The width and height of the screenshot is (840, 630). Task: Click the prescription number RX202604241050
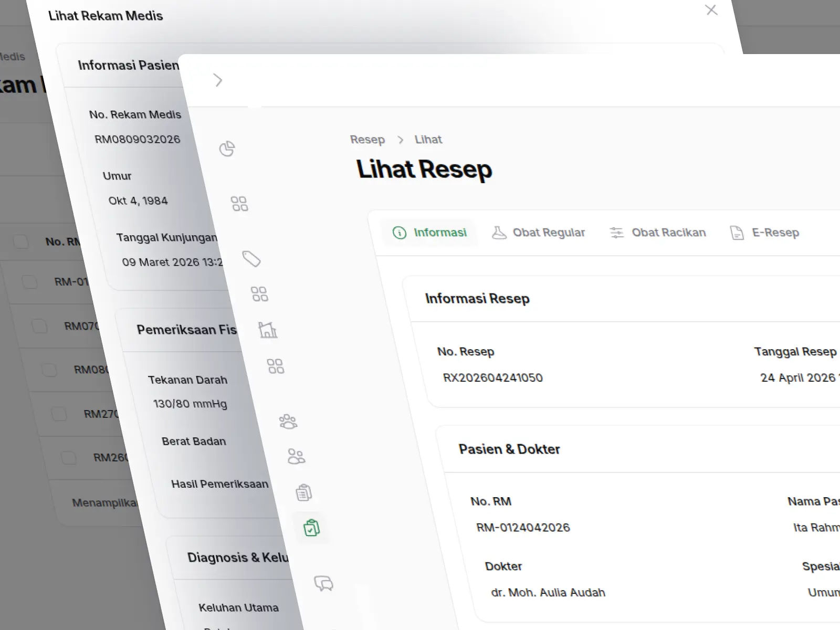(x=493, y=378)
